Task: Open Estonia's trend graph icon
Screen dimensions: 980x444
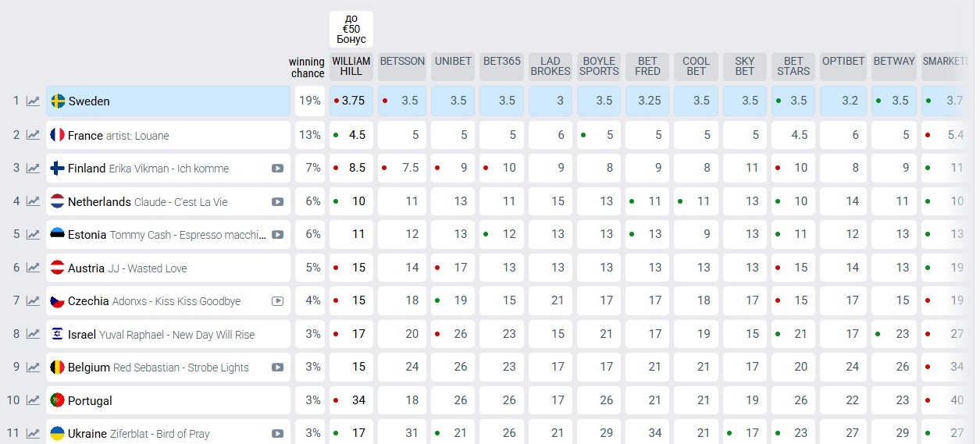Action: coord(33,235)
